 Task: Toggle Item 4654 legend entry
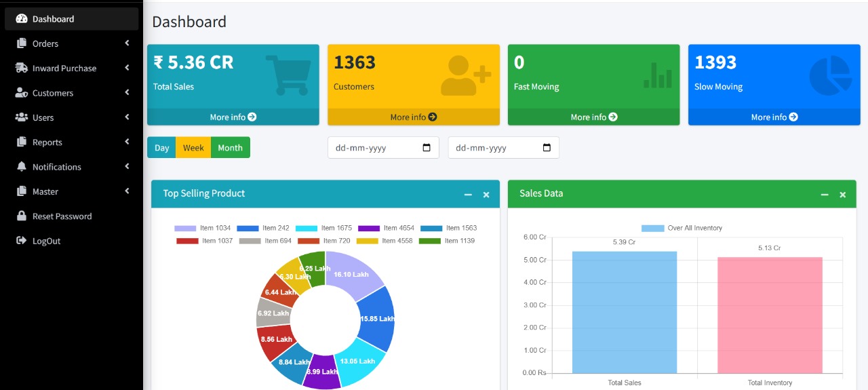point(386,229)
